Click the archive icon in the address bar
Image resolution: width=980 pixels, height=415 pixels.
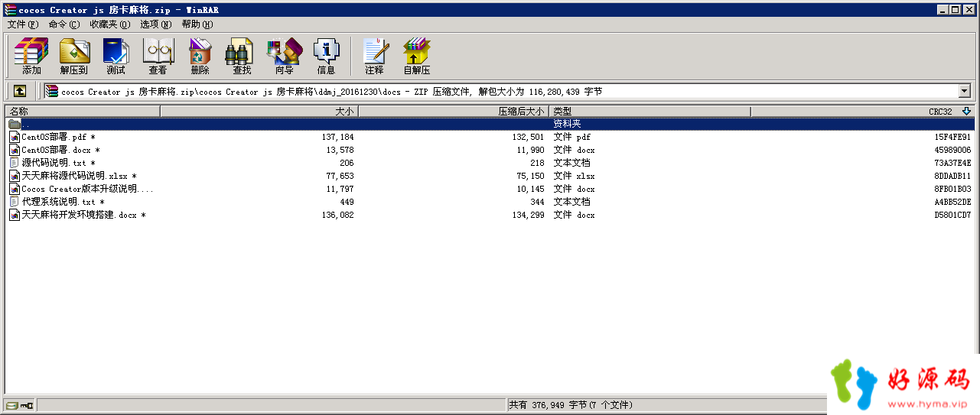pos(51,91)
